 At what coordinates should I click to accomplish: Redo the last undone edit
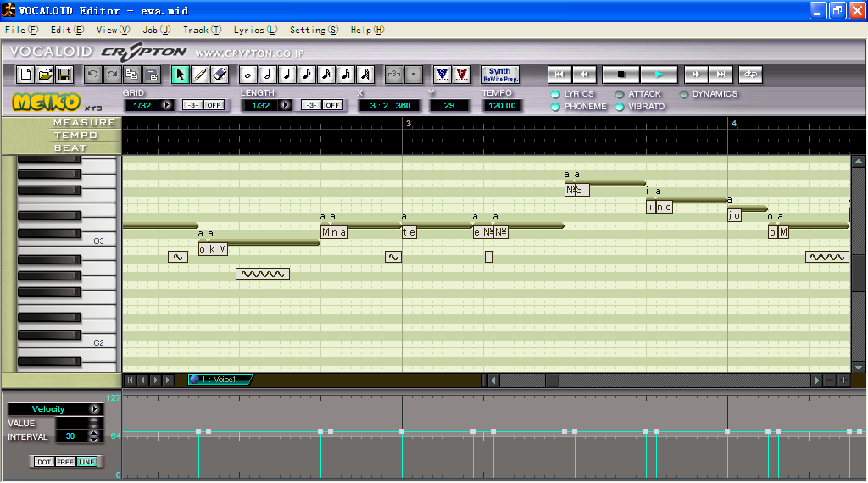[x=113, y=74]
